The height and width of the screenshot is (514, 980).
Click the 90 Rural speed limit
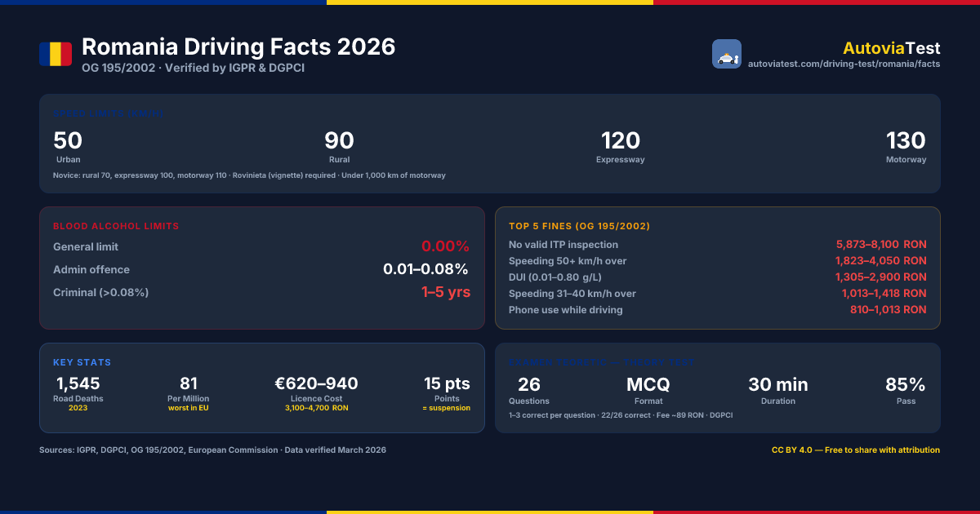(x=339, y=147)
